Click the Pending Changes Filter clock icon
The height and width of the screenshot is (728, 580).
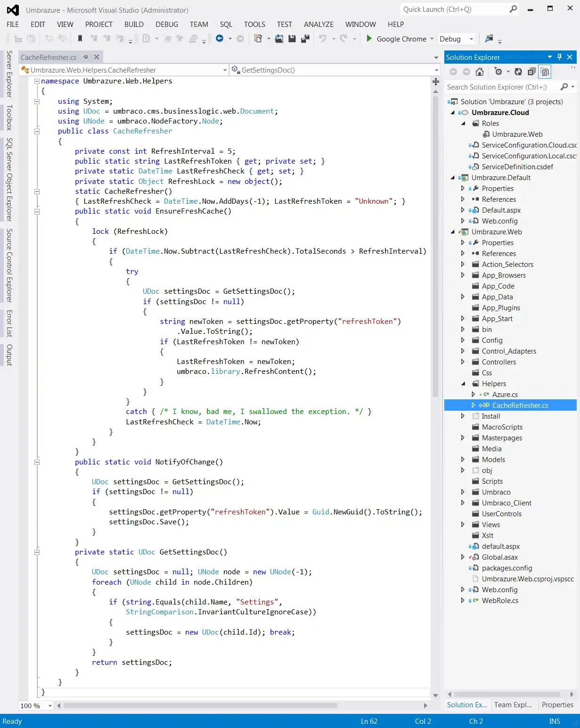click(498, 72)
